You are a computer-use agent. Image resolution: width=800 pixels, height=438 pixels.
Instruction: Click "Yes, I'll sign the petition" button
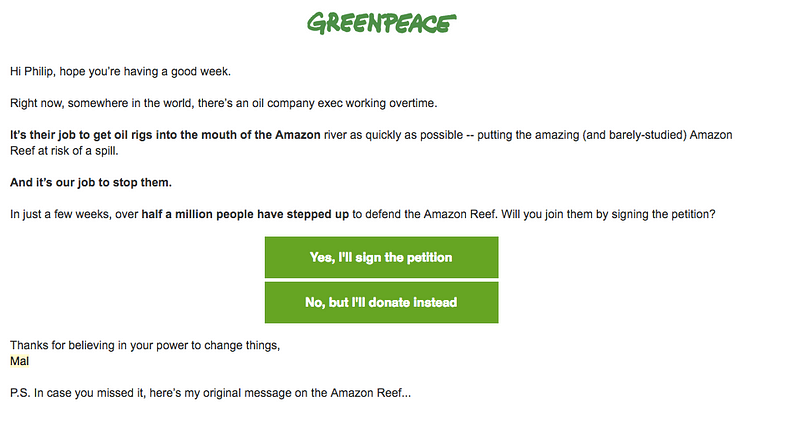[381, 257]
